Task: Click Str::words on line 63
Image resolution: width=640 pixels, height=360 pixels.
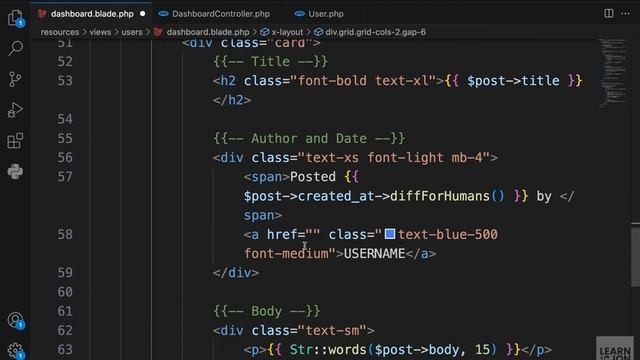Action: (328, 350)
